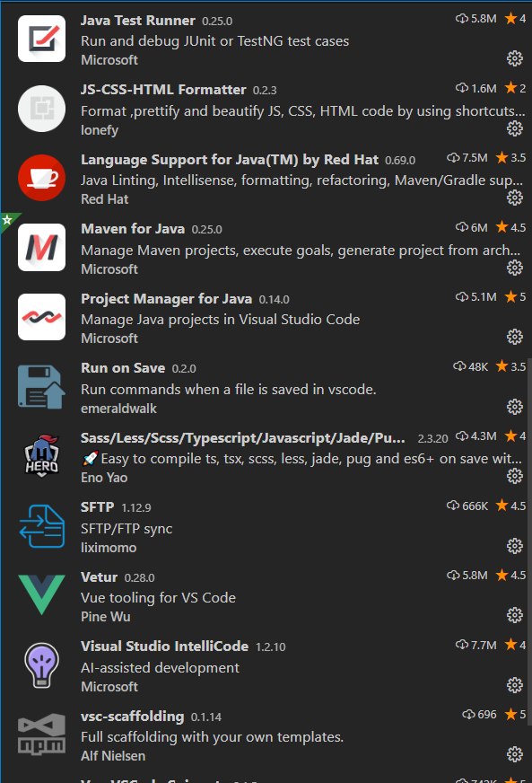This screenshot has width=532, height=783.
Task: Click publisher name Pine Wu
Action: point(105,617)
